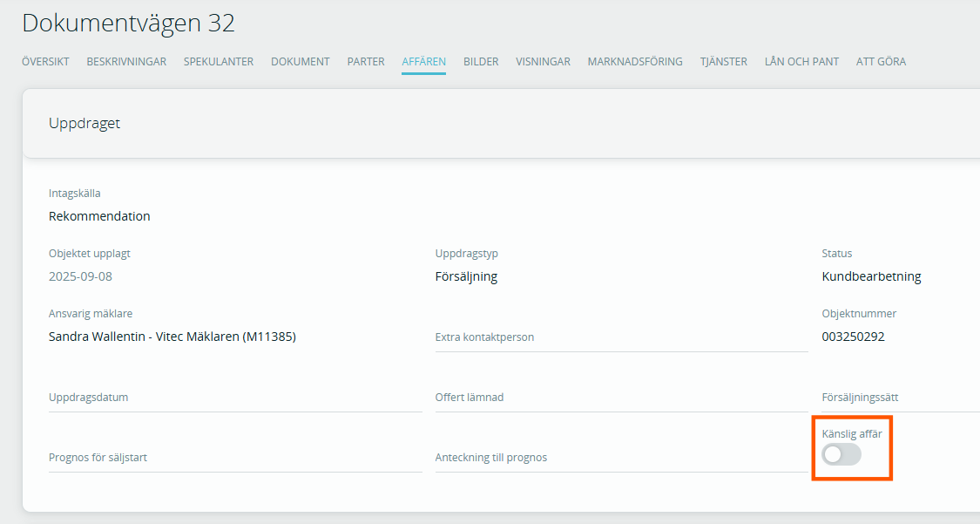The image size is (980, 524).
Task: Go to the TJÄNSTER tab
Action: [723, 62]
